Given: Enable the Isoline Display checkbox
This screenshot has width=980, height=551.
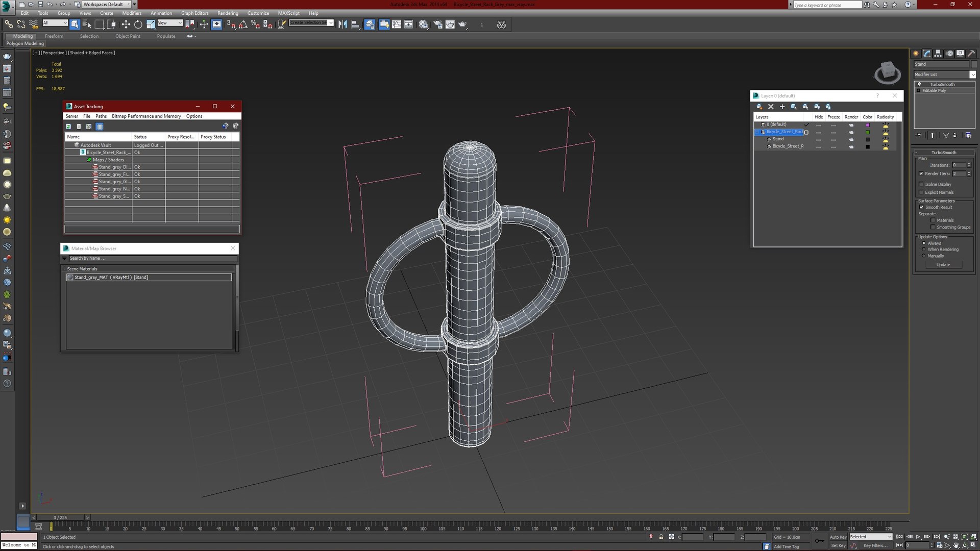Looking at the screenshot, I should point(921,184).
